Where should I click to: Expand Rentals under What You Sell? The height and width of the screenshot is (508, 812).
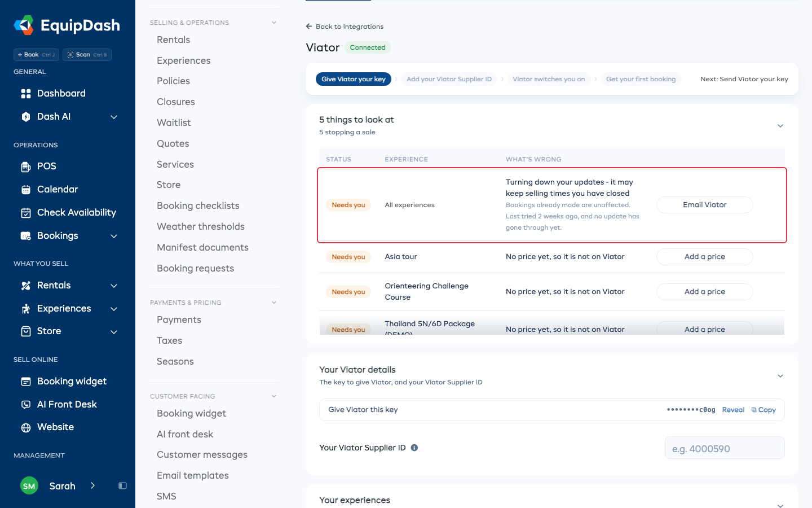114,286
